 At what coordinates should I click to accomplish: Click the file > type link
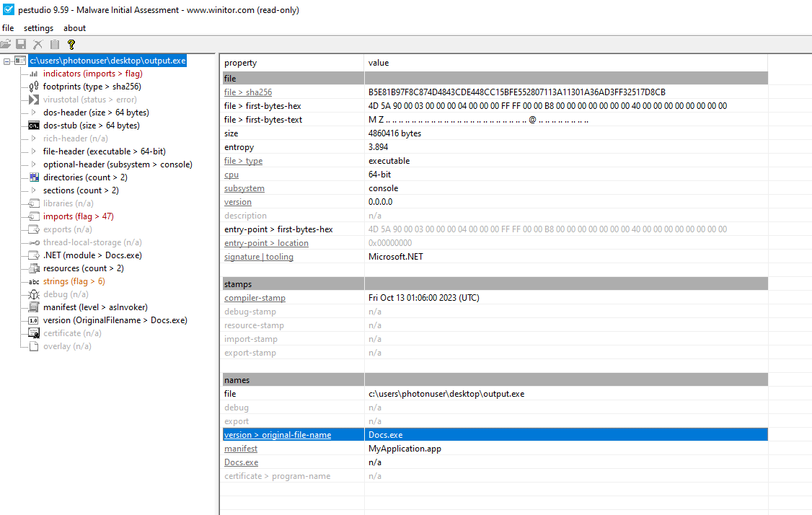click(x=244, y=161)
